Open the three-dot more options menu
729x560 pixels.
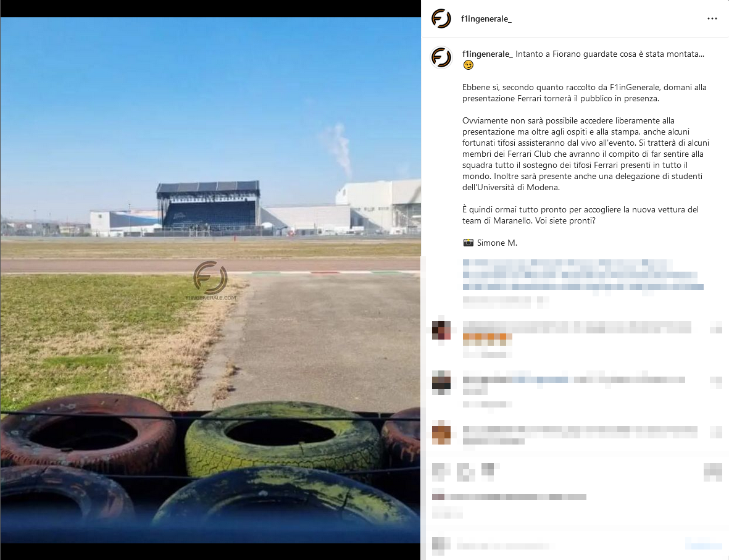pyautogui.click(x=712, y=19)
